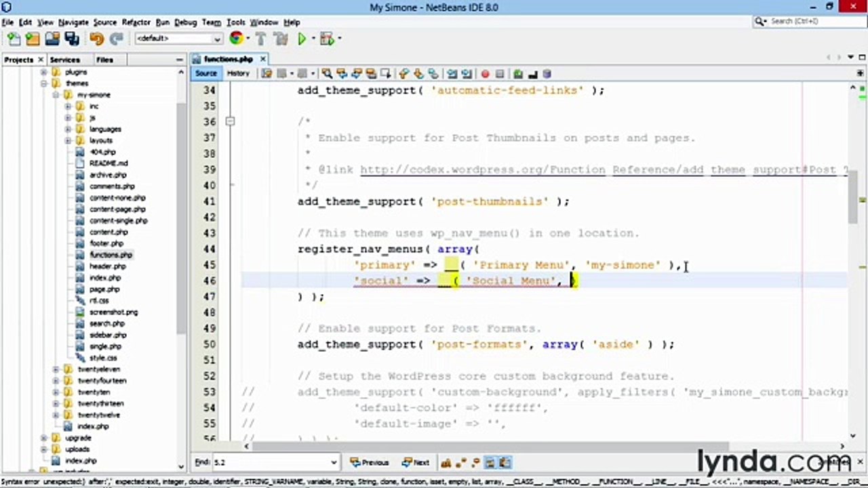Open the Refactor menu
The height and width of the screenshot is (488, 868).
point(136,22)
